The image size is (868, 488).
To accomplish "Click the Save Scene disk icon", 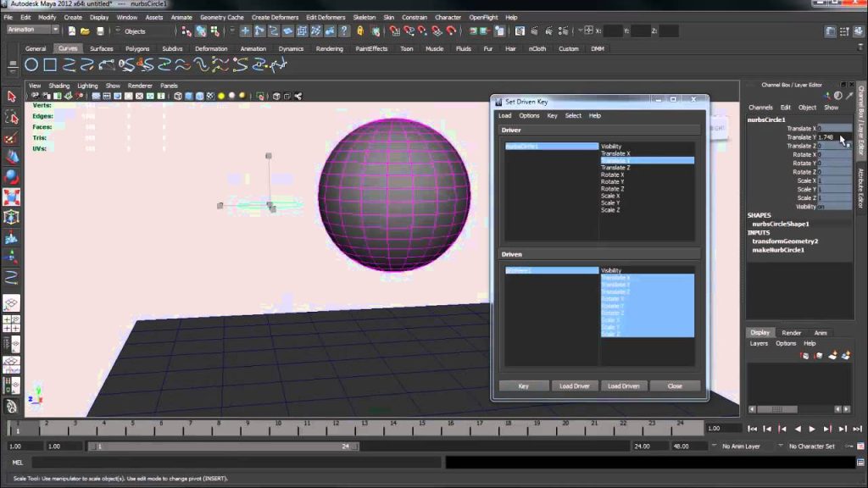I will click(100, 31).
